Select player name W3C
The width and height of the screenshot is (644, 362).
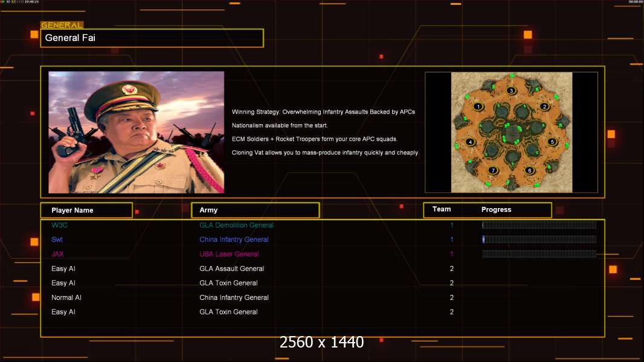pyautogui.click(x=60, y=225)
